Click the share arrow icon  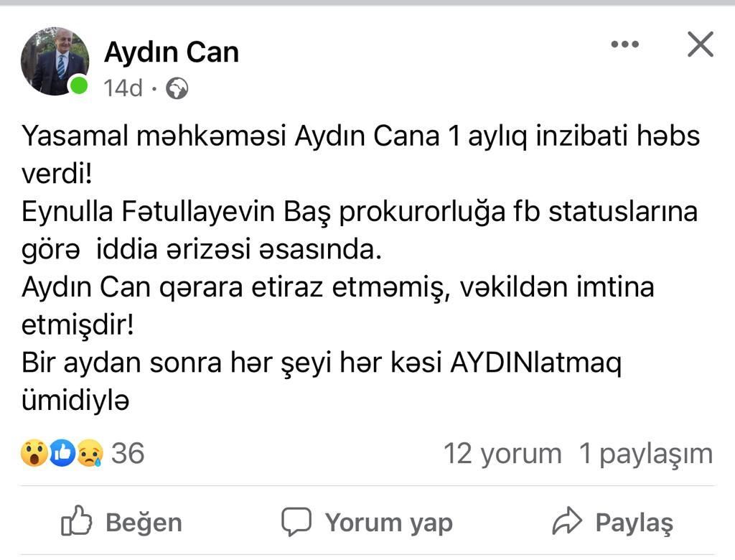[567, 521]
